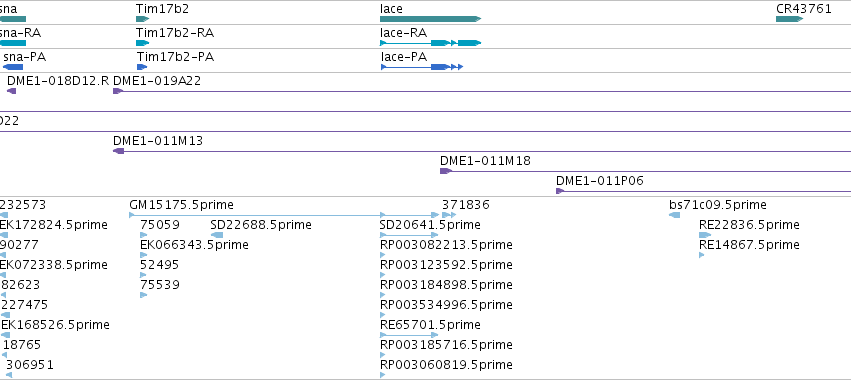Click the GM15175.5prime EST label
This screenshot has height=380, width=851.
pyautogui.click(x=181, y=205)
